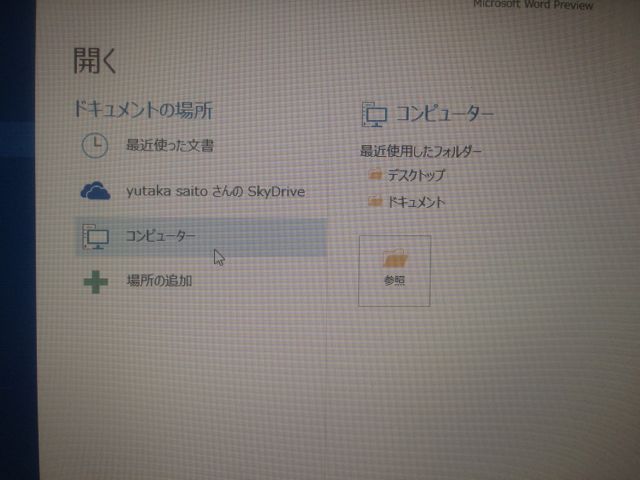Click the computer icon in the places list
640x480 pixels.
(x=96, y=237)
